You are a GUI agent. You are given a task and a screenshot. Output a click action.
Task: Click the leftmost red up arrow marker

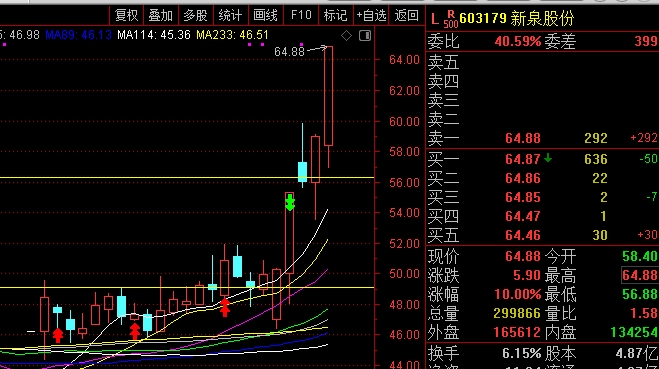coord(58,335)
